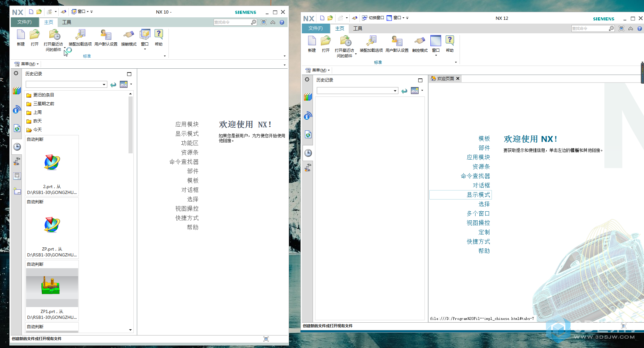The image size is (644, 348).
Task: Select 工具 tab in NX 12
Action: pos(358,28)
